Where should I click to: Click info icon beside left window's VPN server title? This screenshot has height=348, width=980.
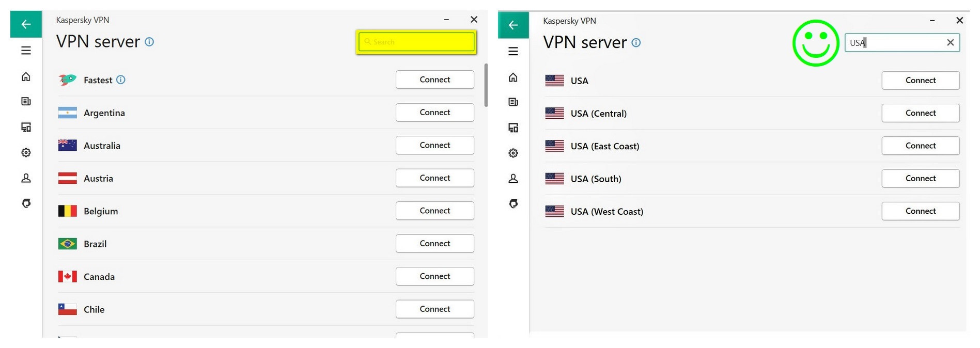click(x=149, y=42)
